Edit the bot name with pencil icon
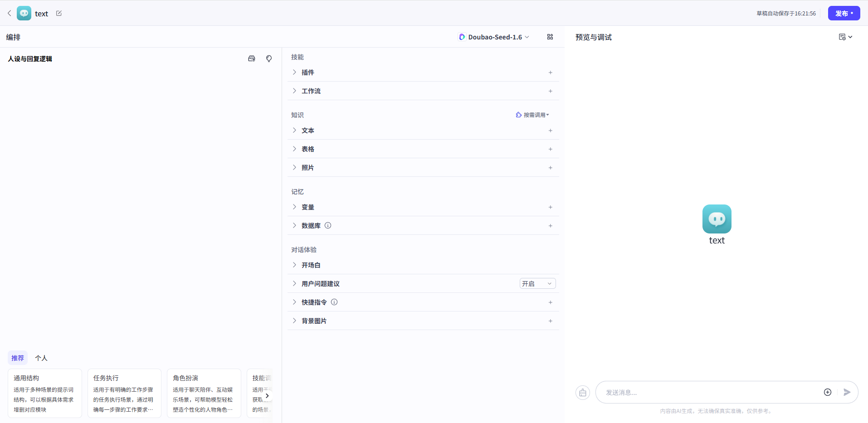The image size is (868, 423). coord(59,13)
